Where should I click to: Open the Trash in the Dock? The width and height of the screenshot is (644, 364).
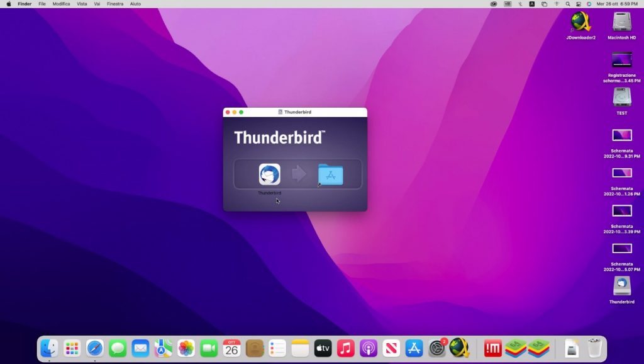[x=594, y=348]
